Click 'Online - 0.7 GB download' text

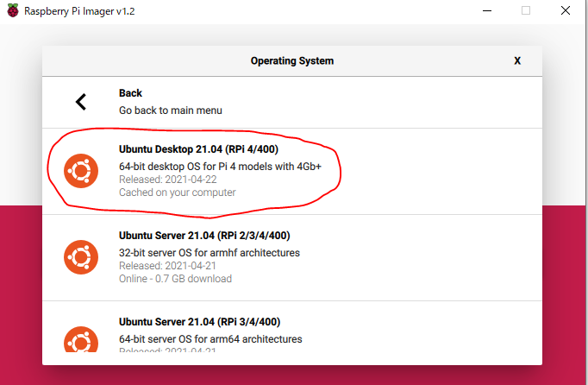[175, 279]
